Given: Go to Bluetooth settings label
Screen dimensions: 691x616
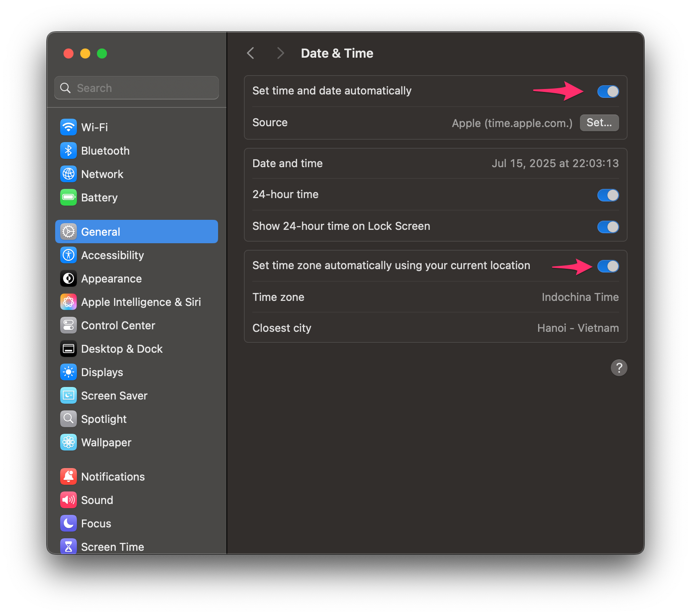Looking at the screenshot, I should coord(105,151).
